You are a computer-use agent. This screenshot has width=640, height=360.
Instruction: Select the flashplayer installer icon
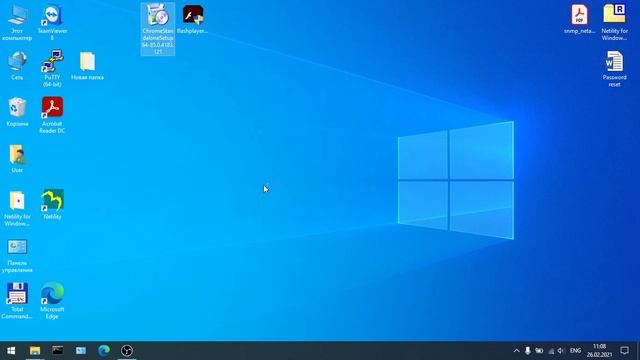coord(193,19)
